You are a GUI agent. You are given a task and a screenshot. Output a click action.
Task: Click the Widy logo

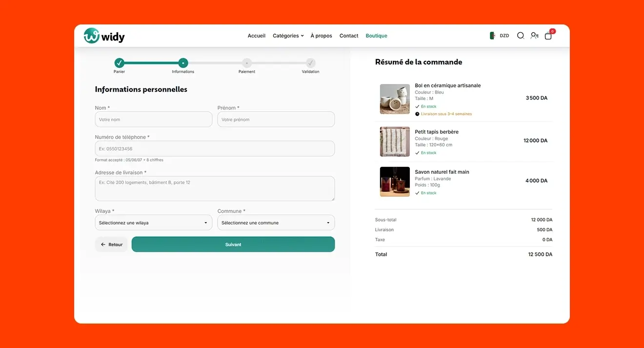tap(104, 36)
